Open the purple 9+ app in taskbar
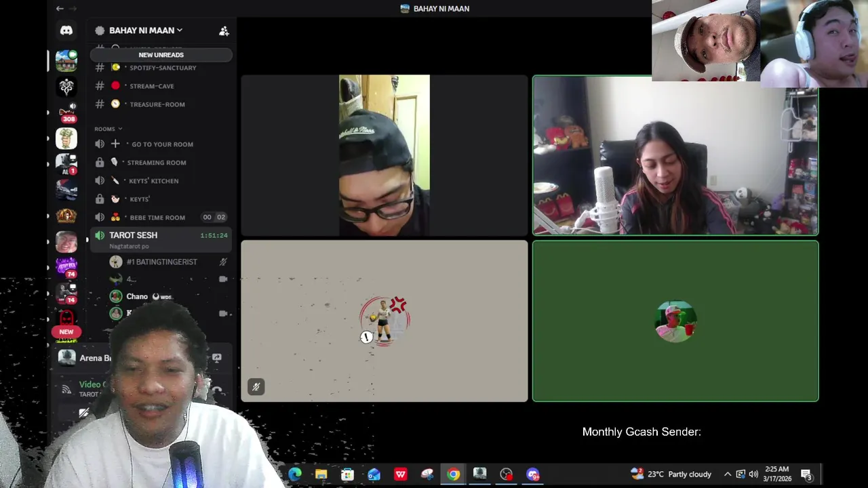The height and width of the screenshot is (488, 868). click(x=532, y=474)
